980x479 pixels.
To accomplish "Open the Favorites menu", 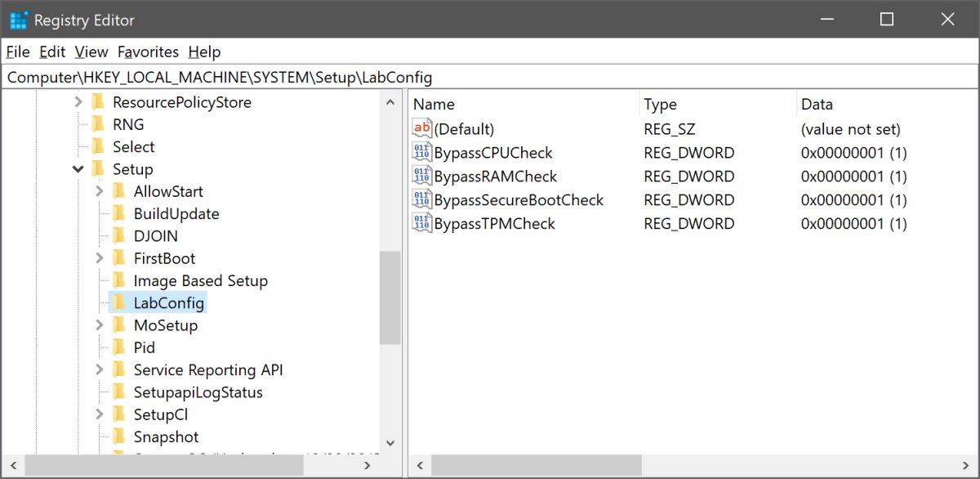I will point(148,51).
